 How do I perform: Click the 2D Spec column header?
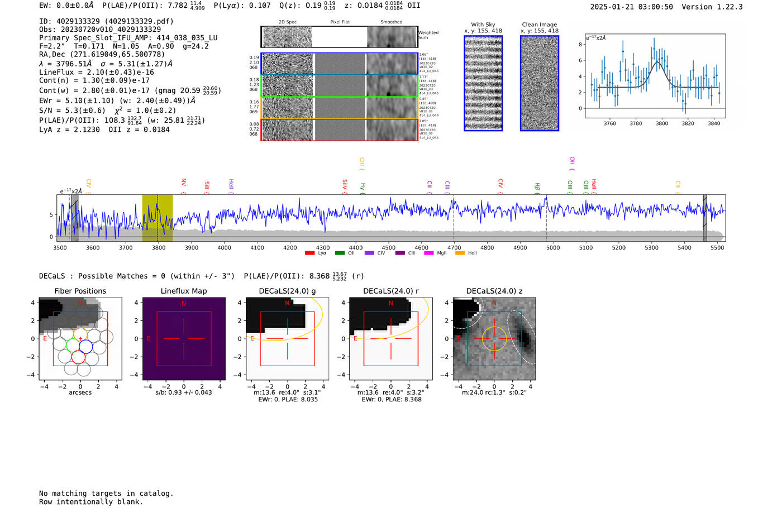pyautogui.click(x=288, y=22)
